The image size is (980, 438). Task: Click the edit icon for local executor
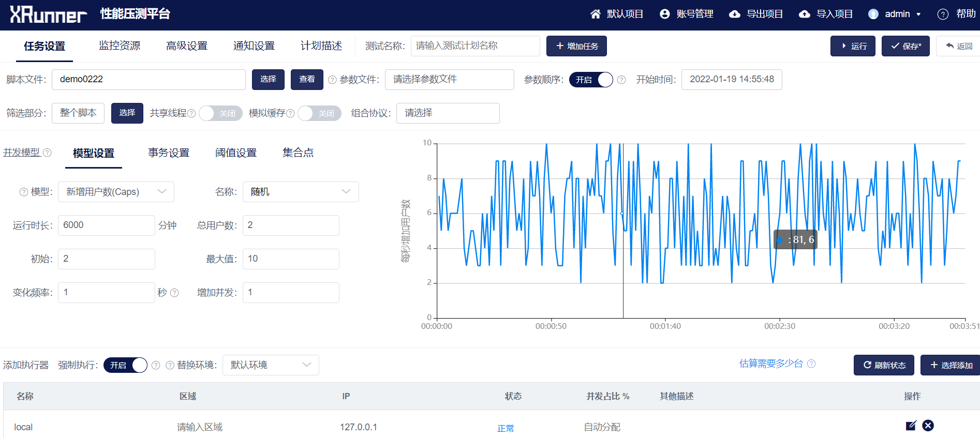(x=911, y=426)
